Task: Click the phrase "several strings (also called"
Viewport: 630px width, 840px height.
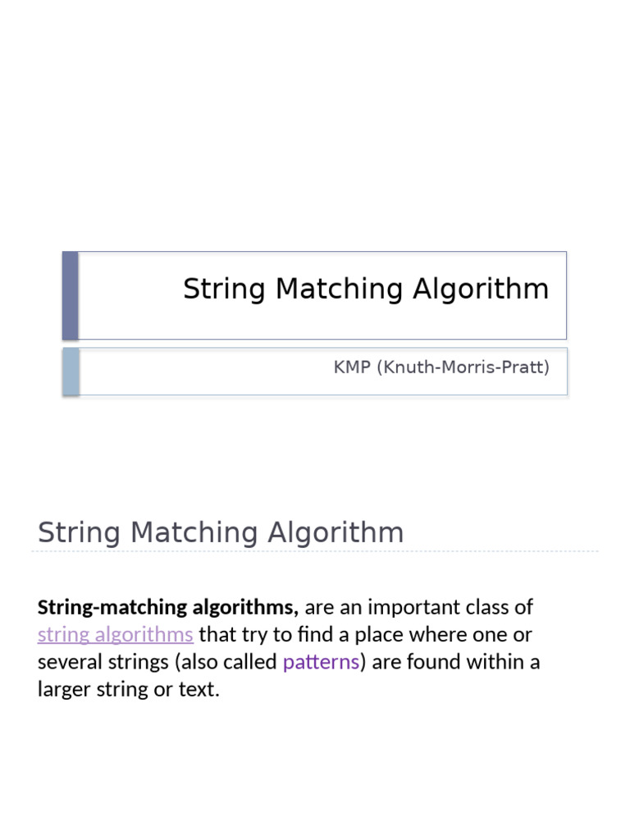Action: click(x=157, y=661)
